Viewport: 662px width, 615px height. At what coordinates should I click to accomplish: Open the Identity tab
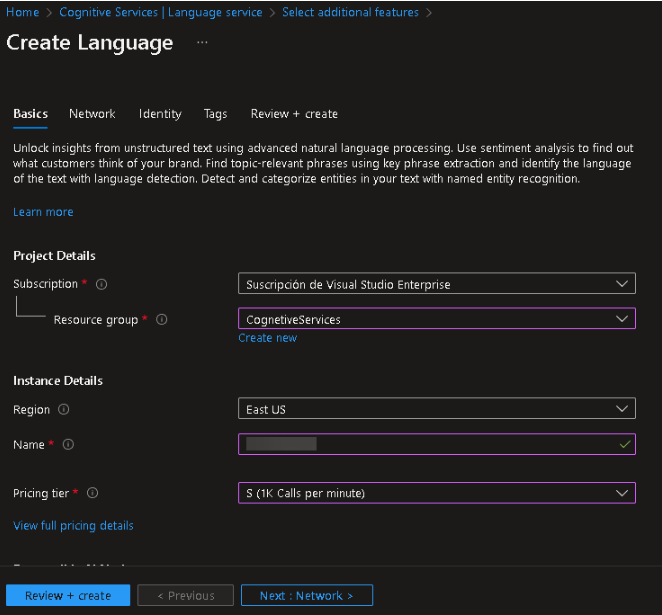(160, 114)
